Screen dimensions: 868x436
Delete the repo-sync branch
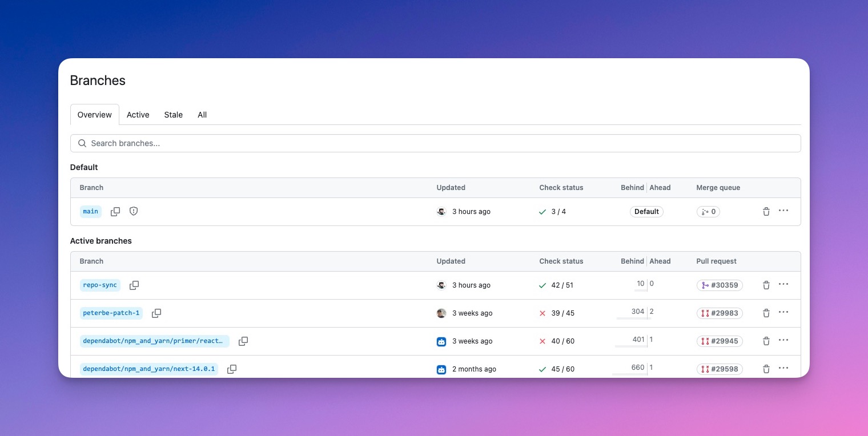click(766, 285)
